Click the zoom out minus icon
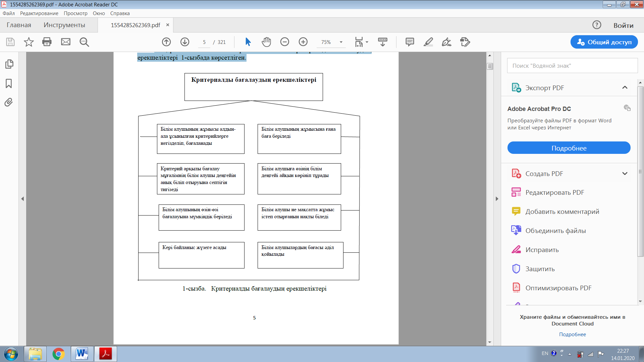Viewport: 644px width, 362px height. click(285, 42)
